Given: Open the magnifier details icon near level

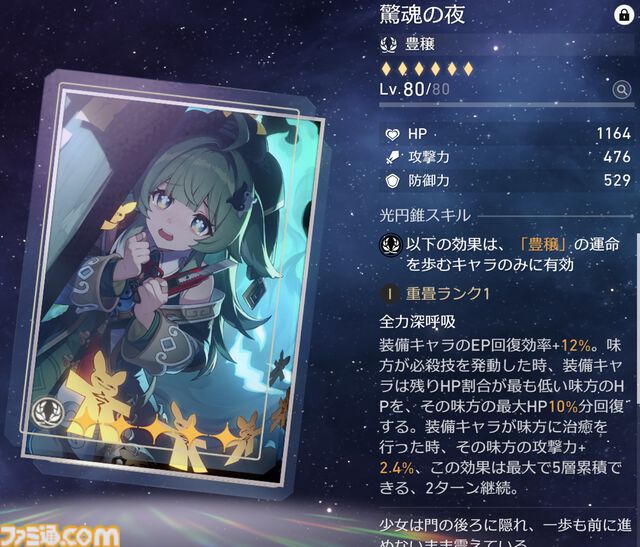Looking at the screenshot, I should pos(622,89).
